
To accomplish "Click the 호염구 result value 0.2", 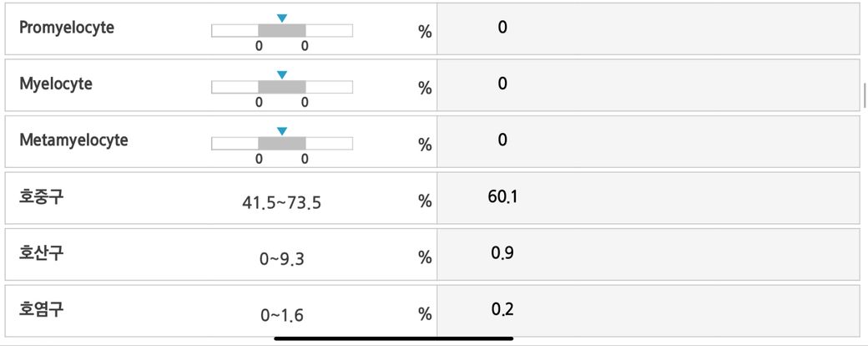I will [x=502, y=309].
